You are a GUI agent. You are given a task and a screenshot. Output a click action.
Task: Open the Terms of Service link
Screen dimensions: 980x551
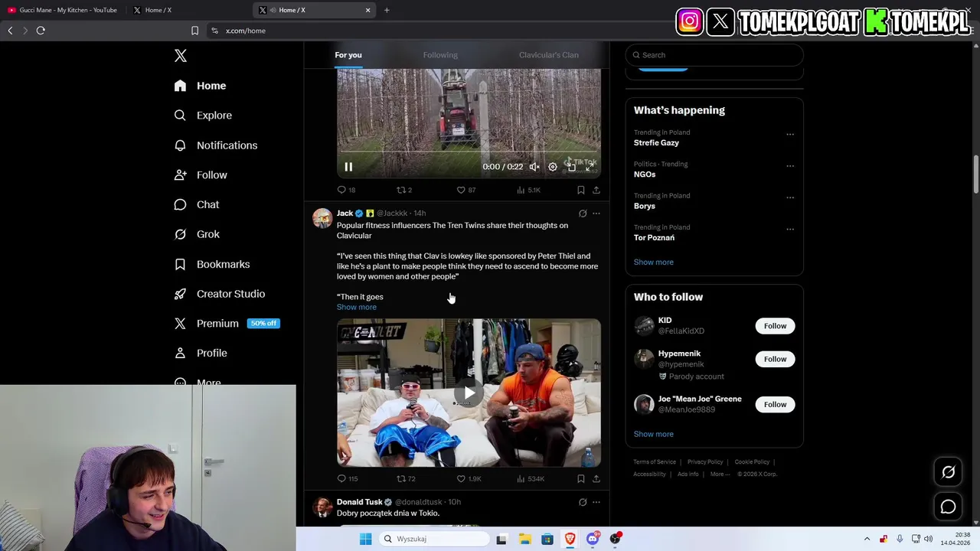[x=655, y=462]
